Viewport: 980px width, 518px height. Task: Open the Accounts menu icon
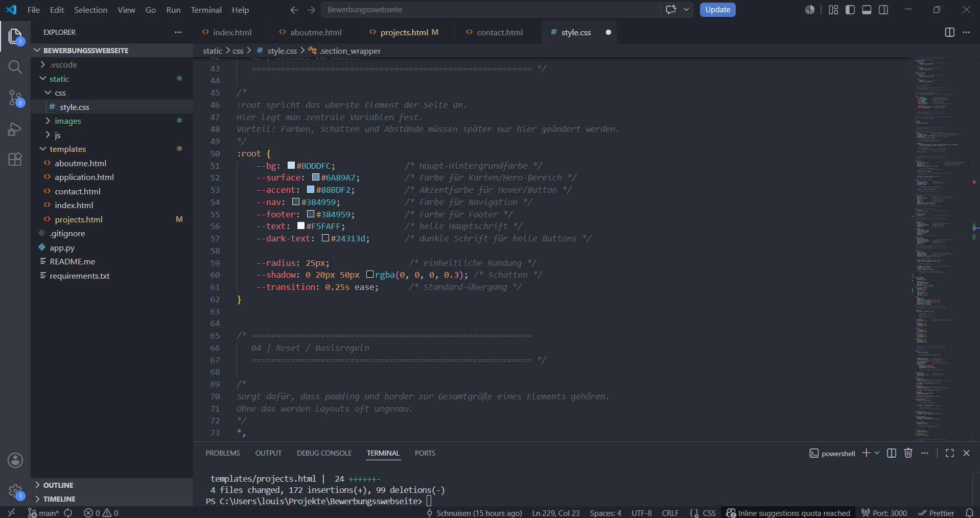[x=15, y=460]
